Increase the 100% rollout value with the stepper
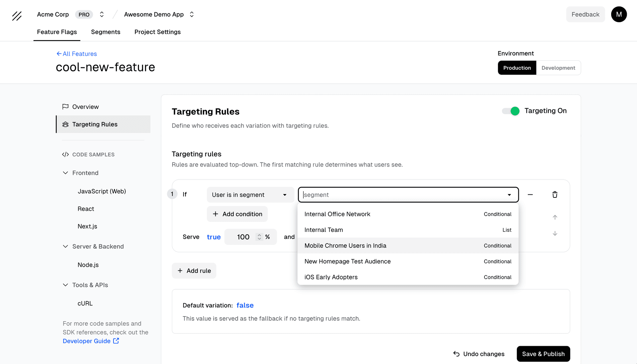Image resolution: width=637 pixels, height=364 pixels. tap(259, 235)
